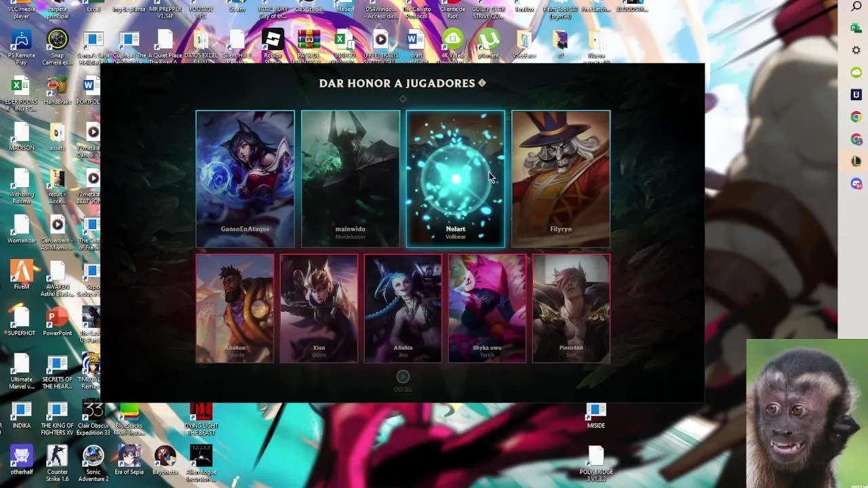868x488 pixels.
Task: Open THE KING OF FIGHTERS XV shortcut
Action: pos(58,418)
